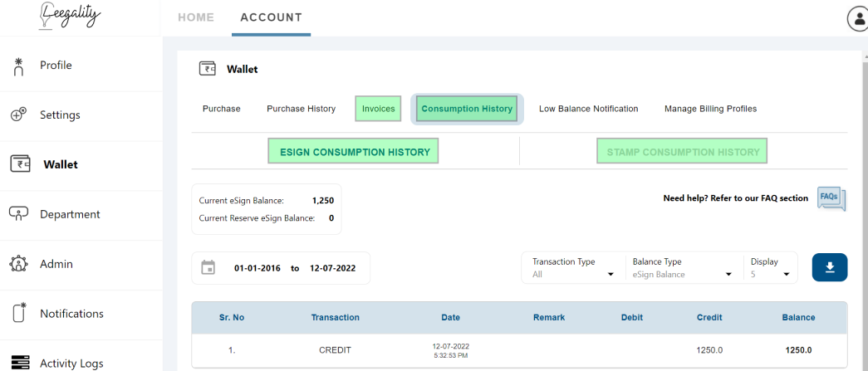
Task: Open the Activity Logs icon
Action: pos(19,362)
